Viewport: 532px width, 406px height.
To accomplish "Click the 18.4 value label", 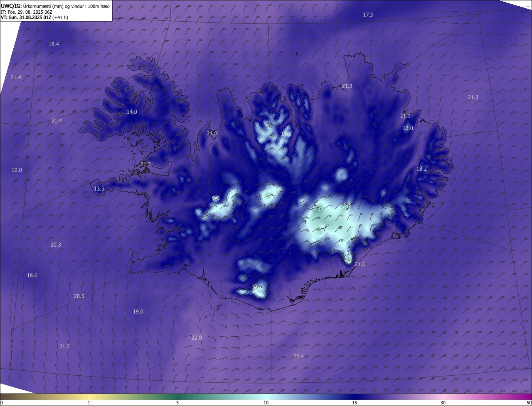I will tap(54, 44).
